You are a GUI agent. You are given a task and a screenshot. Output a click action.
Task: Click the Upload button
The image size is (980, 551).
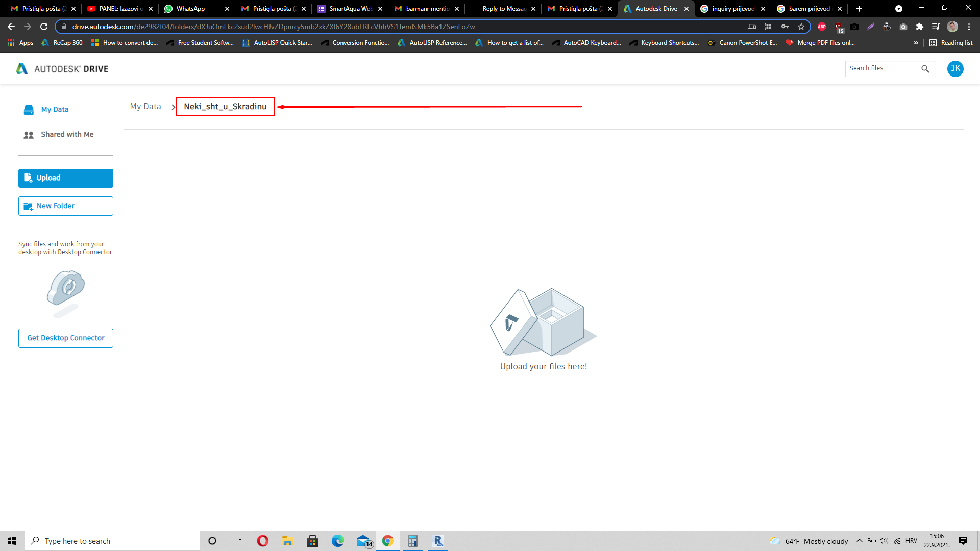click(x=66, y=178)
